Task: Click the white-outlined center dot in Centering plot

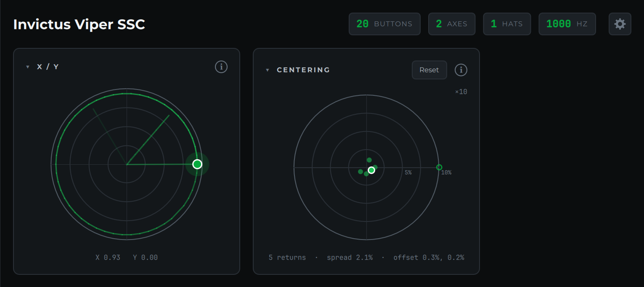Action: [x=371, y=170]
